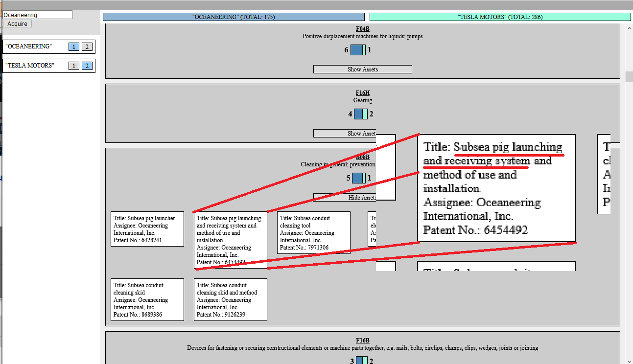Select the Subsea conduit cleaning tool patent card
Screen dimensions: 633x364
point(314,233)
